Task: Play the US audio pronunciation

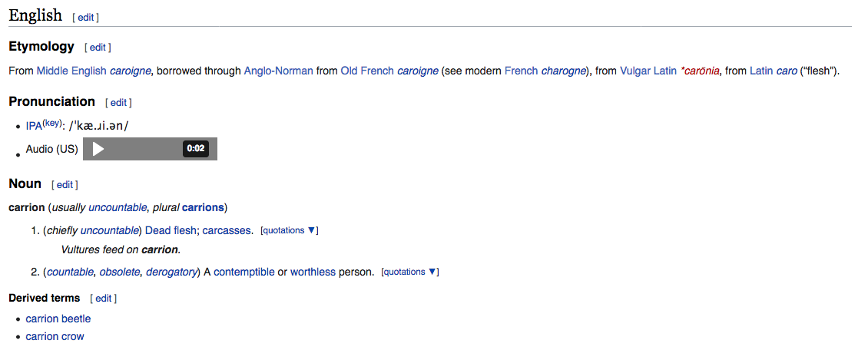Action: (x=98, y=149)
